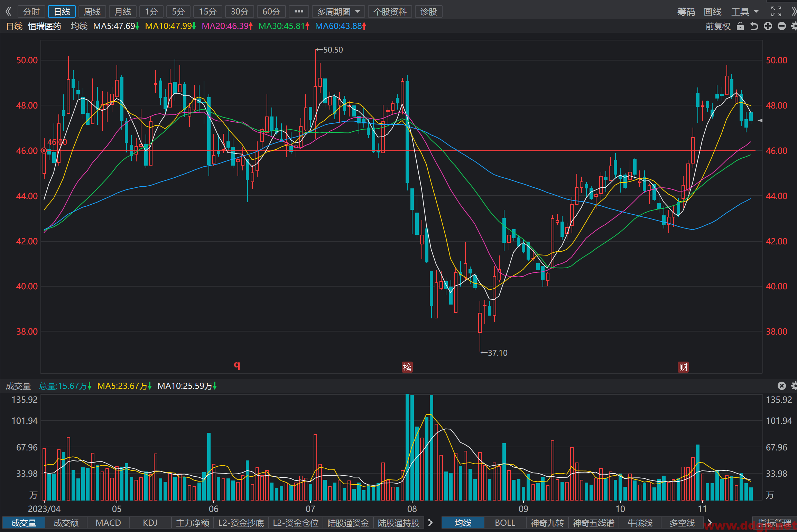The height and width of the screenshot is (532, 797).
Task: Open main chart settings gear icon
Action: pos(794,26)
